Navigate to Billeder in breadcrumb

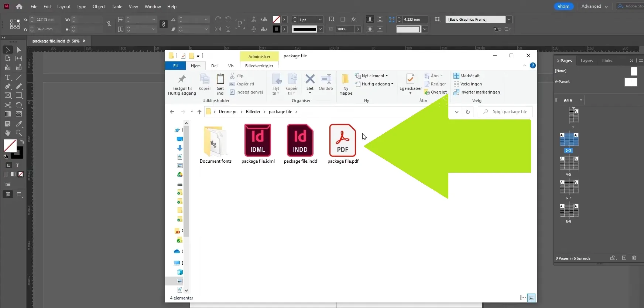pos(253,112)
